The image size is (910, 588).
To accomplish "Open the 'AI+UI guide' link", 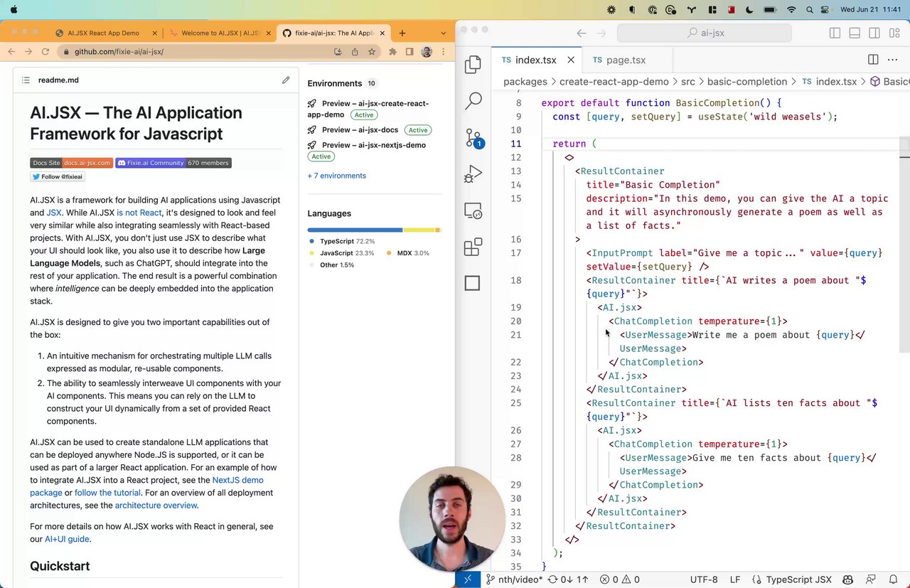I will pos(67,539).
